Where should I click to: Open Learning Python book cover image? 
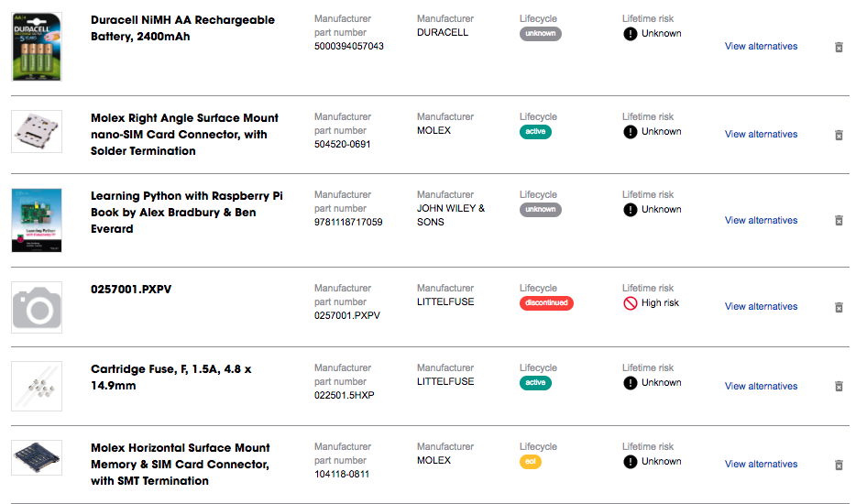click(x=37, y=220)
